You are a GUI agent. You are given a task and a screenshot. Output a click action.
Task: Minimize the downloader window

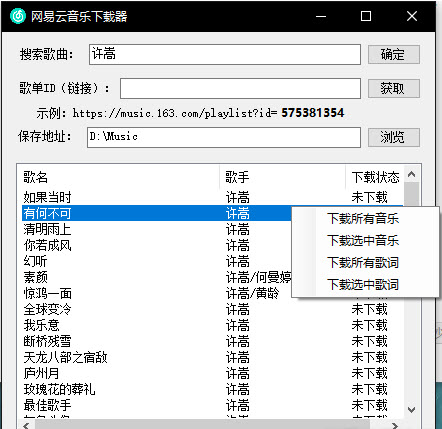[321, 16]
